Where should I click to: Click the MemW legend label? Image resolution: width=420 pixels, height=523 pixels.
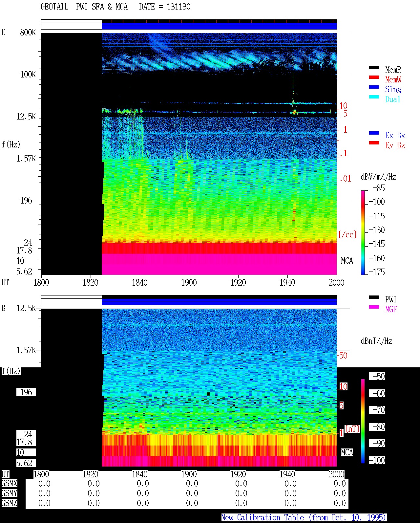(x=393, y=79)
